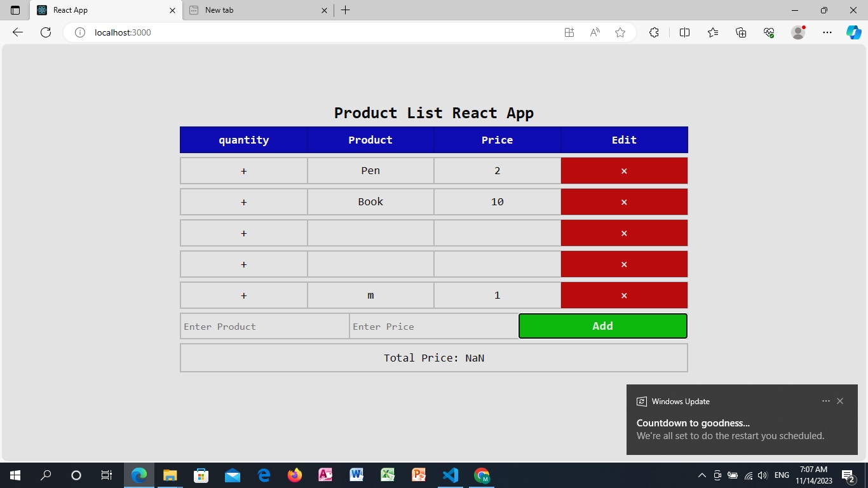The height and width of the screenshot is (488, 868).
Task: Open the Favorites list
Action: pyautogui.click(x=713, y=32)
